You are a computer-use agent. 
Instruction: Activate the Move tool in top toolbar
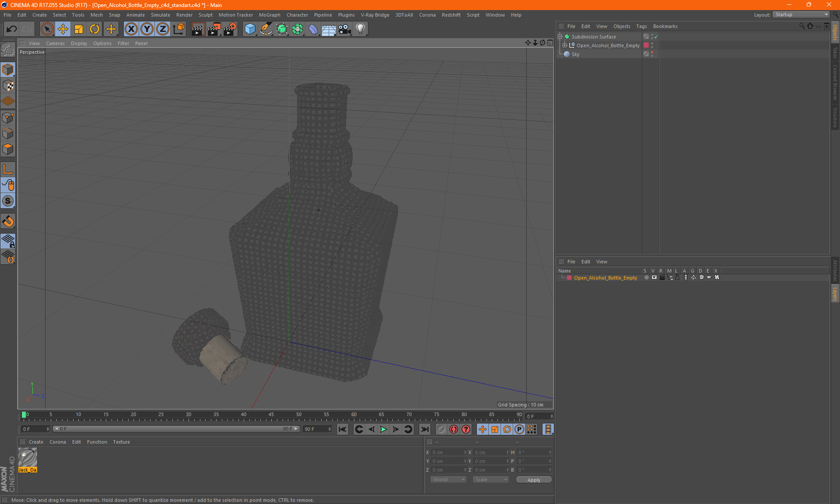[x=63, y=29]
